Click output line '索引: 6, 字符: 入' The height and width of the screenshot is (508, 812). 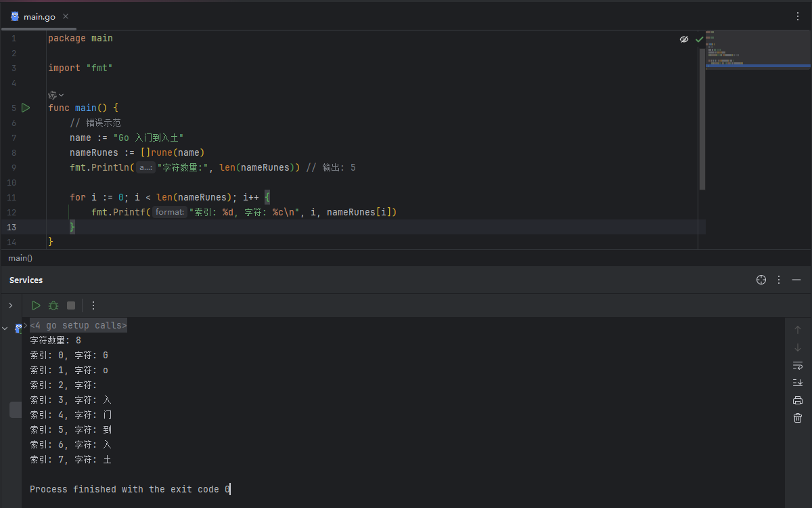click(x=70, y=445)
